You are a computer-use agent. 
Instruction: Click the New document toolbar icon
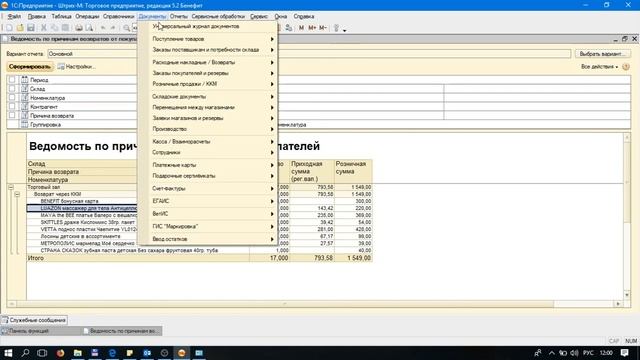click(x=9, y=28)
